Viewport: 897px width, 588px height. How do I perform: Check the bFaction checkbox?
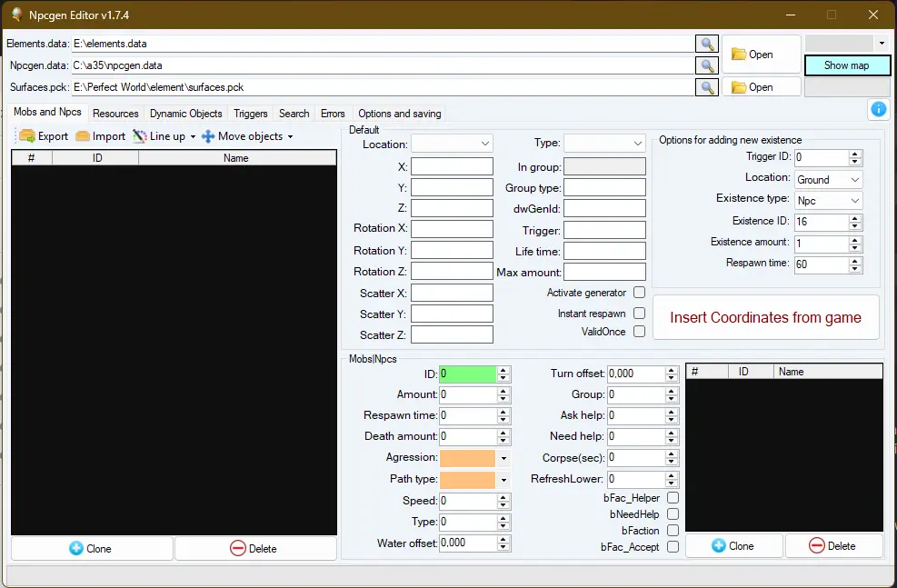pyautogui.click(x=673, y=530)
